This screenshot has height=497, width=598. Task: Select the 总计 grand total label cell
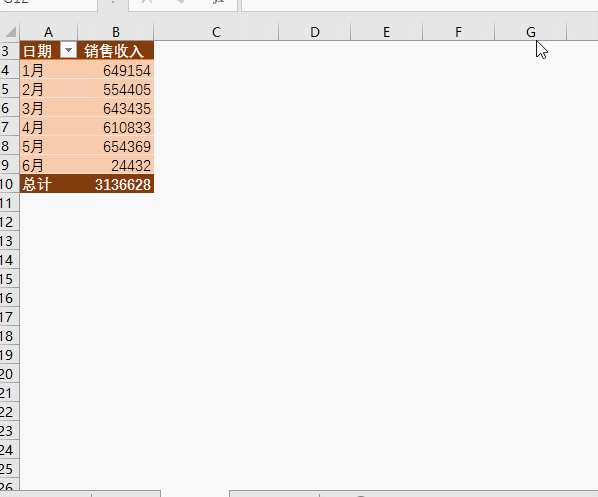point(48,184)
